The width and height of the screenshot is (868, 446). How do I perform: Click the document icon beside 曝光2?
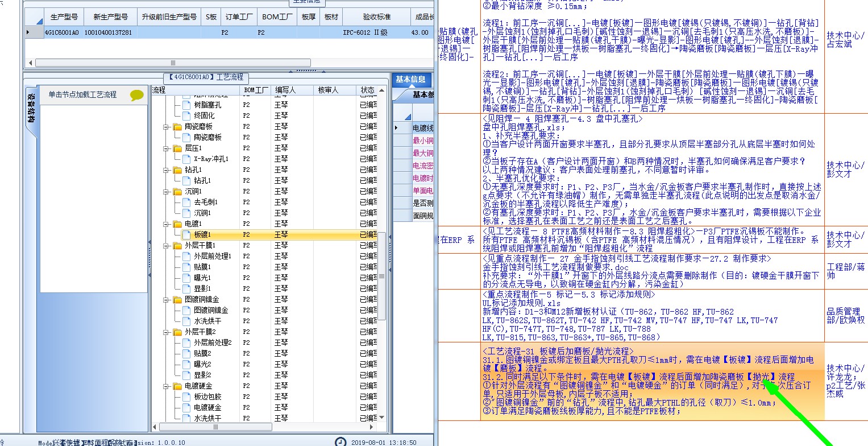pos(186,364)
